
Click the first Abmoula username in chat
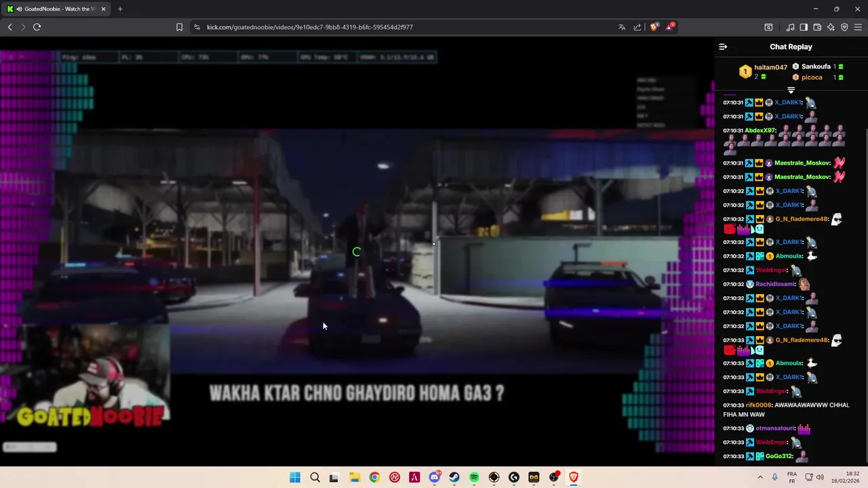click(789, 256)
